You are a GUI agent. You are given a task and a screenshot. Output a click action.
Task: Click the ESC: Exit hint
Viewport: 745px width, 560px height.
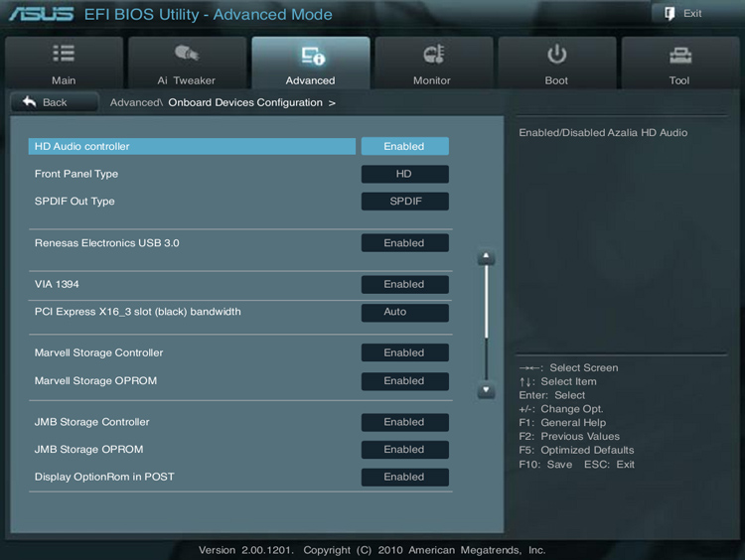(609, 465)
